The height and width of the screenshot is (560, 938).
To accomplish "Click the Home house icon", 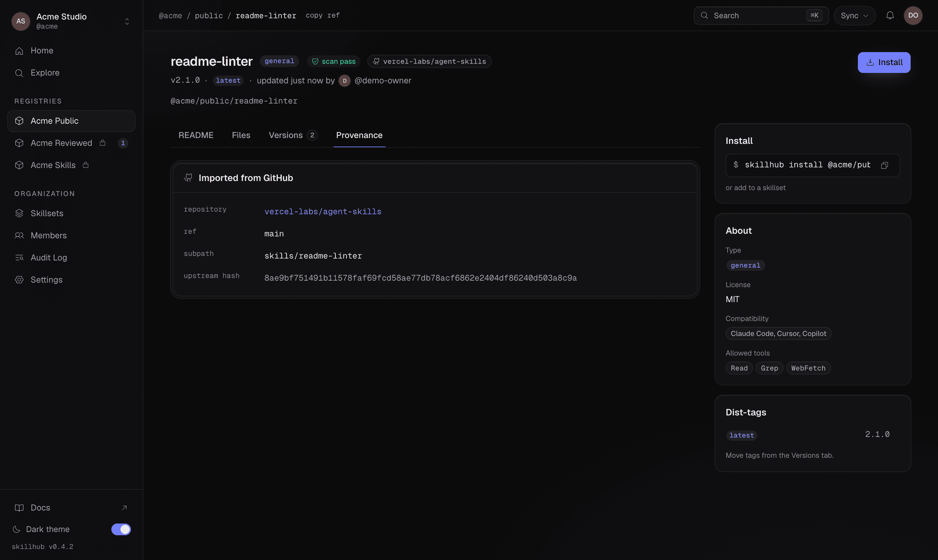I will click(19, 50).
